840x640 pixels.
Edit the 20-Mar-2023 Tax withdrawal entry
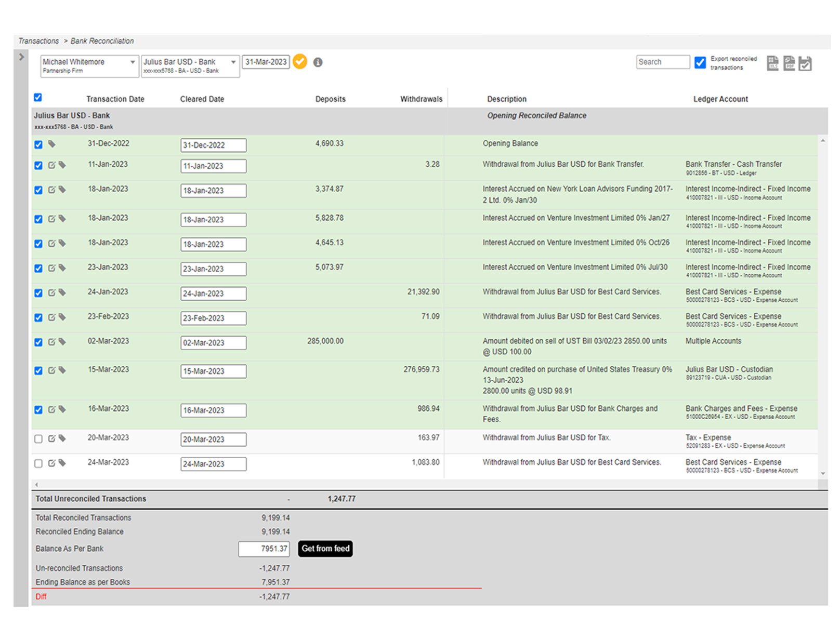pos(51,438)
